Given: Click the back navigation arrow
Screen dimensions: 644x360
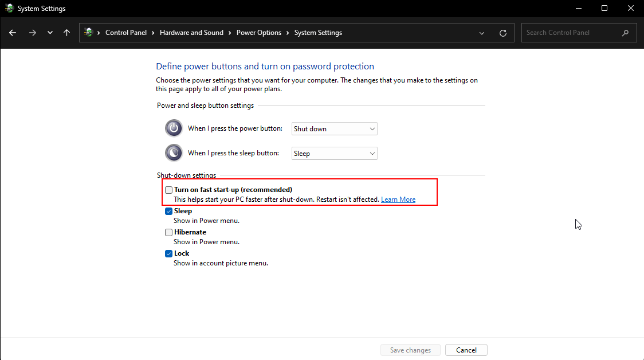Looking at the screenshot, I should pos(12,33).
